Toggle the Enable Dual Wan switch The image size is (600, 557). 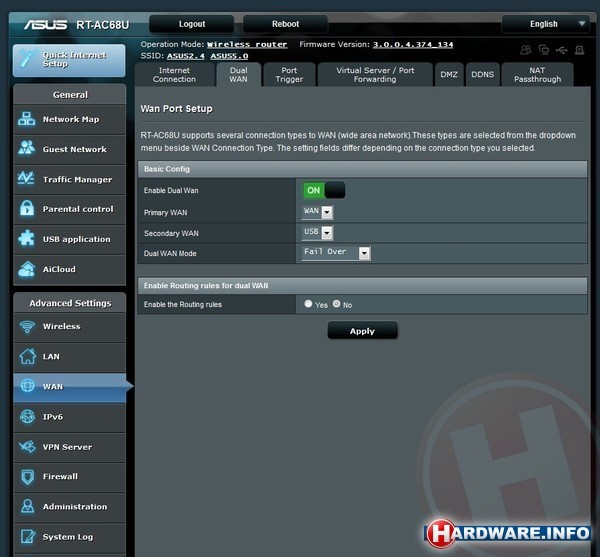(324, 190)
